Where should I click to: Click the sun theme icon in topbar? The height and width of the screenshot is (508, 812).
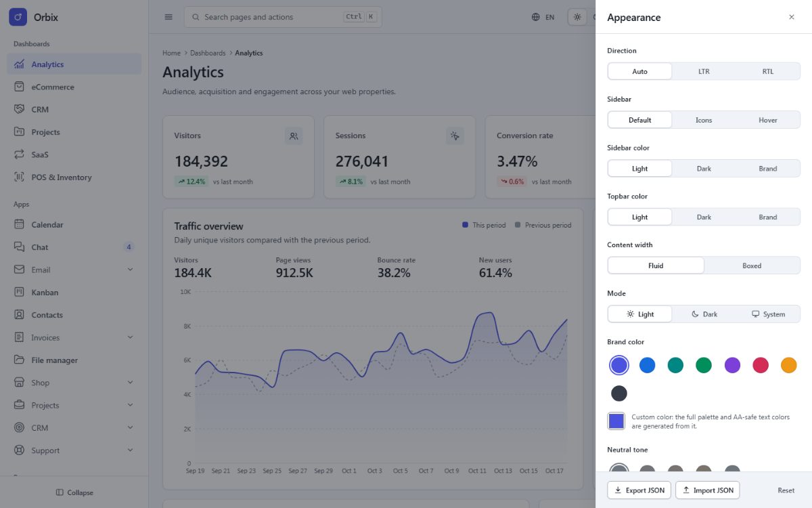point(577,17)
